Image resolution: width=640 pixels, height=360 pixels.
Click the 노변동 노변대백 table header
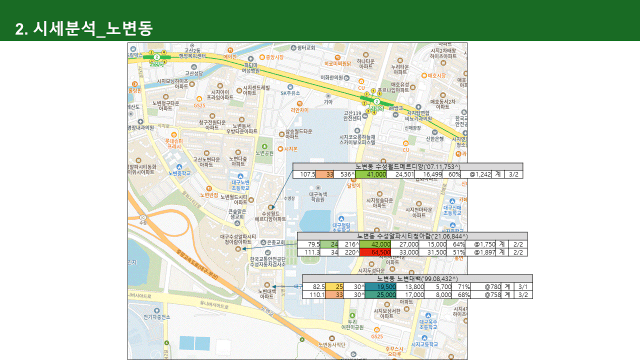pos(417,279)
